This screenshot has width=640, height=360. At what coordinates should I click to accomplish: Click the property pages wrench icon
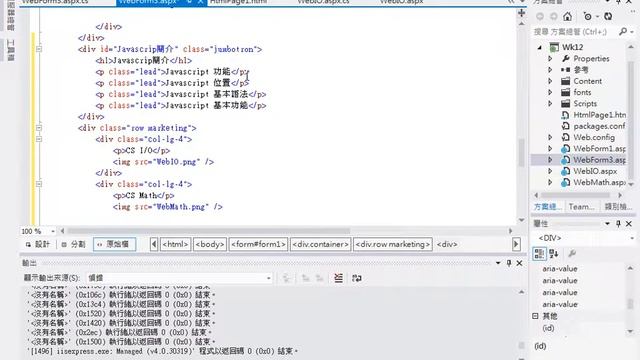(x=572, y=254)
